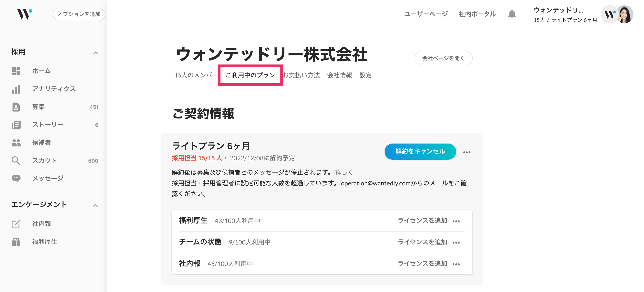Click the ウォンテッドリー株式会社 page title
Image resolution: width=644 pixels, height=292 pixels.
(271, 54)
